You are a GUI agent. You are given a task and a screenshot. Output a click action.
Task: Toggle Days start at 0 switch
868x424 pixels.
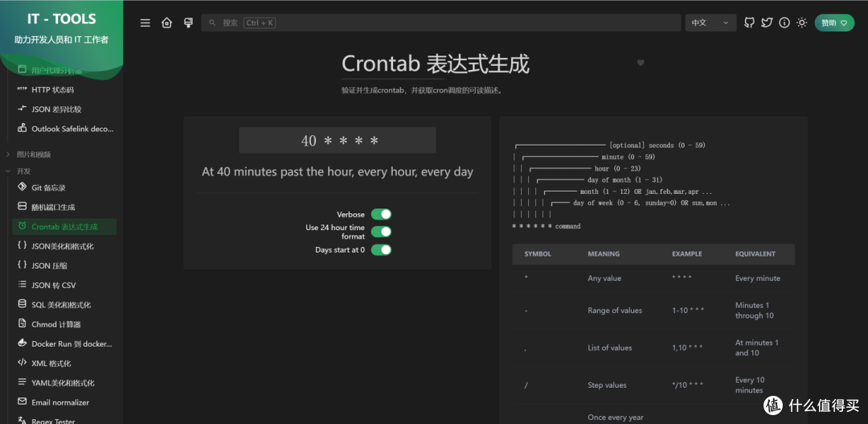pos(381,250)
